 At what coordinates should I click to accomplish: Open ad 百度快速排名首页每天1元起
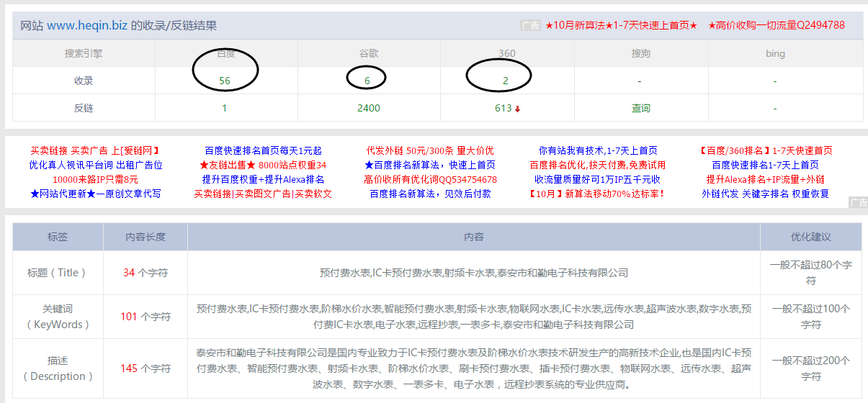263,150
